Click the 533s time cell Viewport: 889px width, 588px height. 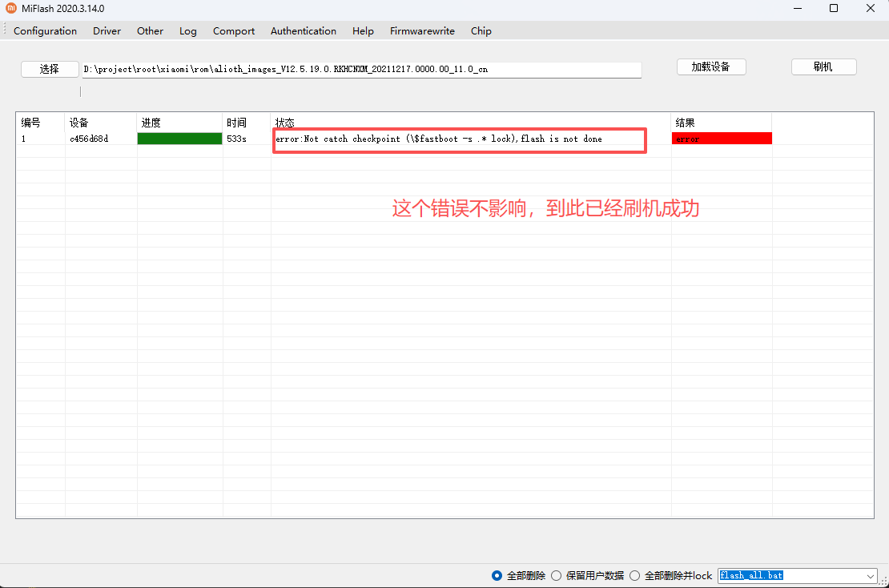click(236, 139)
